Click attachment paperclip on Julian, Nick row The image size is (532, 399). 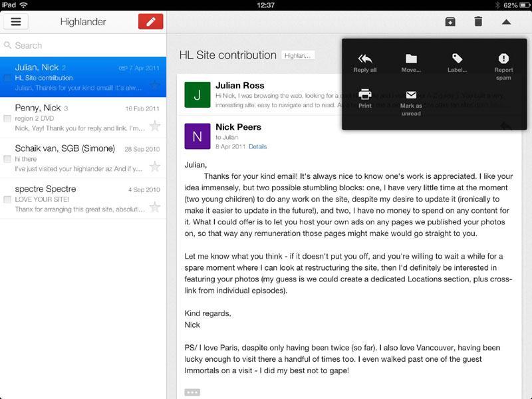click(123, 68)
